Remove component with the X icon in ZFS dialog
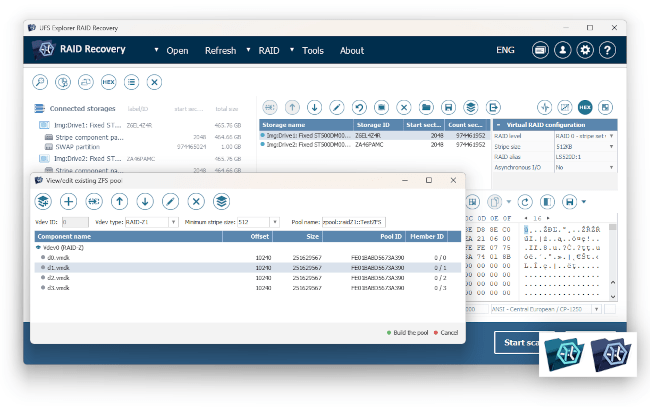 pyautogui.click(x=196, y=201)
